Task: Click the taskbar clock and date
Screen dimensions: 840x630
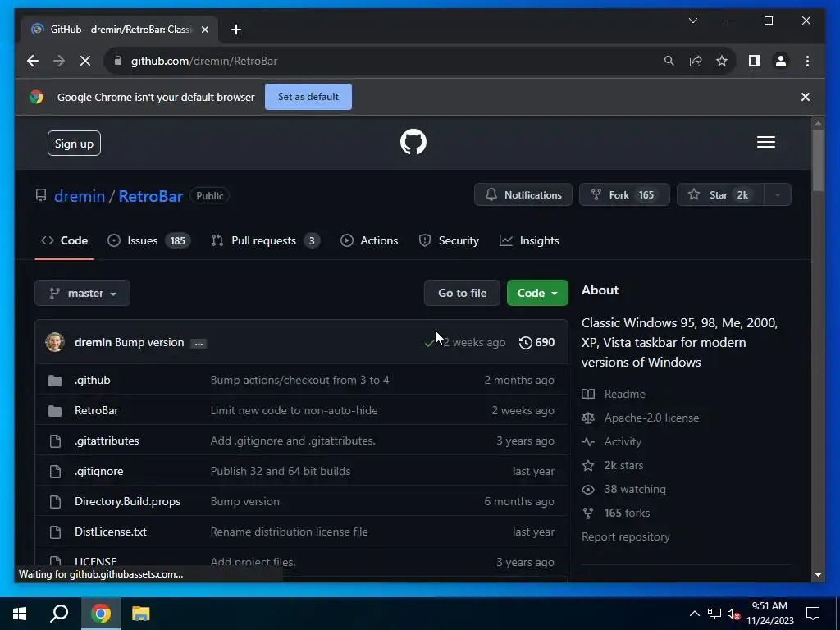Action: [x=769, y=614]
